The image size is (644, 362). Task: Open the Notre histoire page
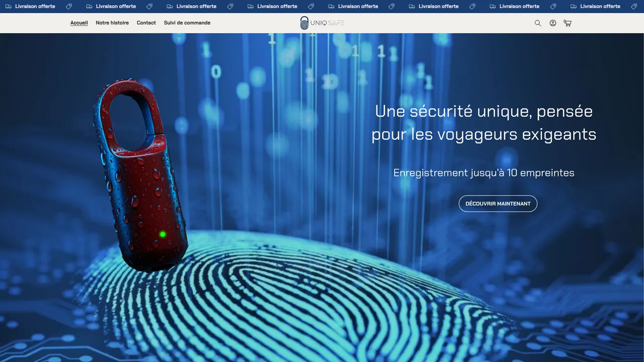click(x=112, y=23)
